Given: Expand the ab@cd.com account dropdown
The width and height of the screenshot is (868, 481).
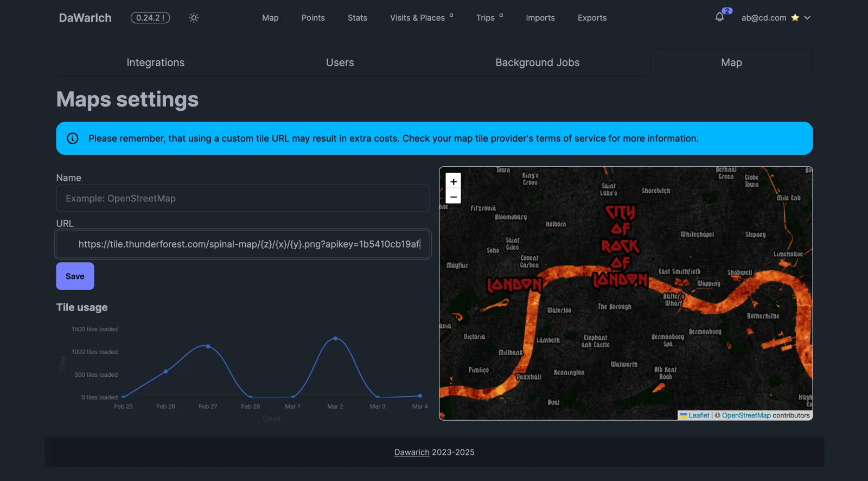Looking at the screenshot, I should [x=776, y=18].
